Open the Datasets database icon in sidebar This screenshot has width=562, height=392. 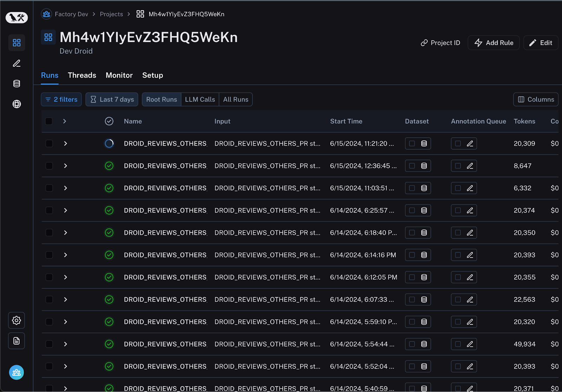coord(17,84)
